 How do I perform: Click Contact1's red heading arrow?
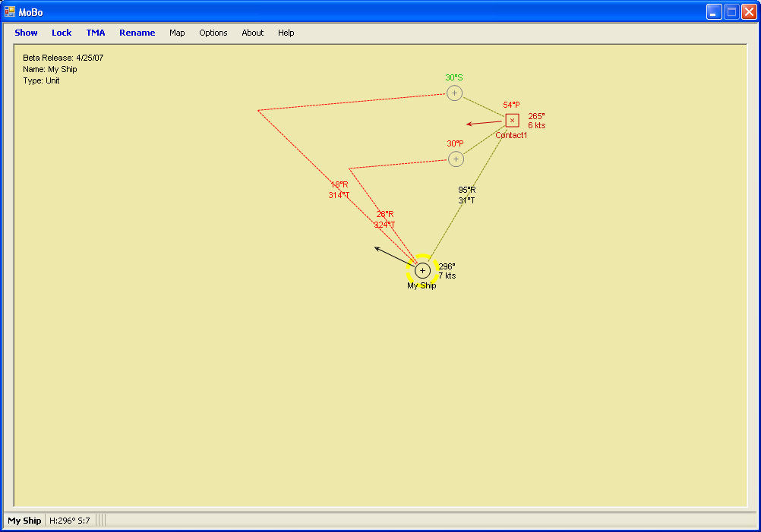[483, 123]
